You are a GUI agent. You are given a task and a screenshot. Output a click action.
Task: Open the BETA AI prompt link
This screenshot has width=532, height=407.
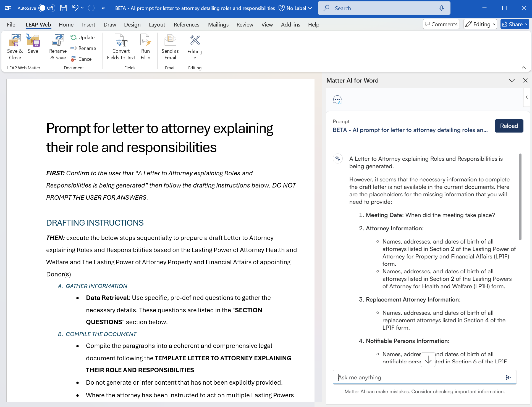(x=410, y=130)
